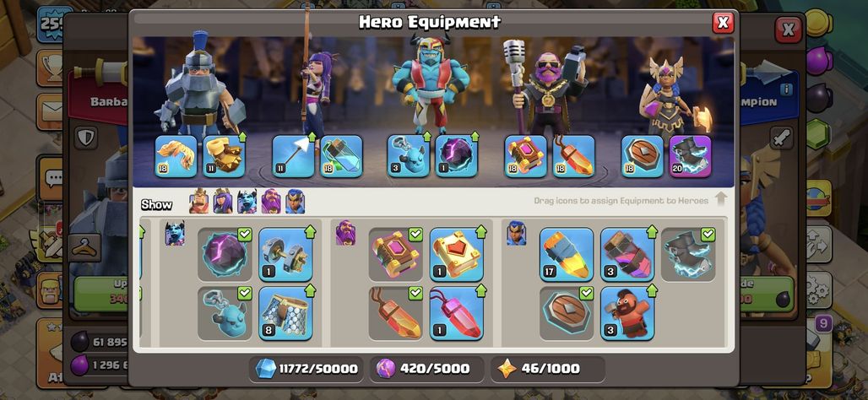The image size is (868, 400).
Task: Tap the Noble Iron dumbbell equipment
Action: pyautogui.click(x=285, y=255)
